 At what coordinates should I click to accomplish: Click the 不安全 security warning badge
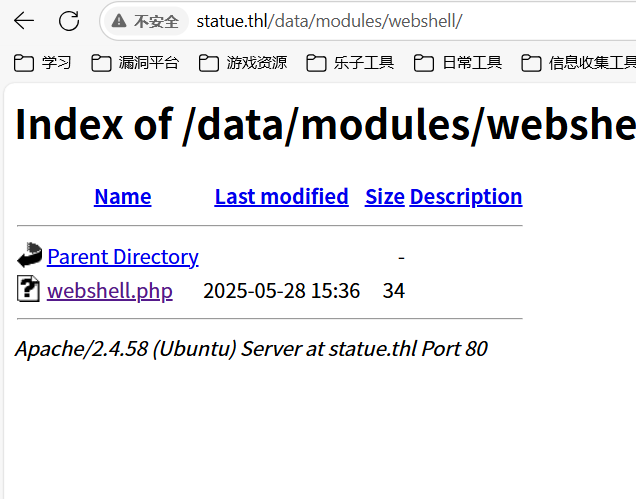(146, 21)
